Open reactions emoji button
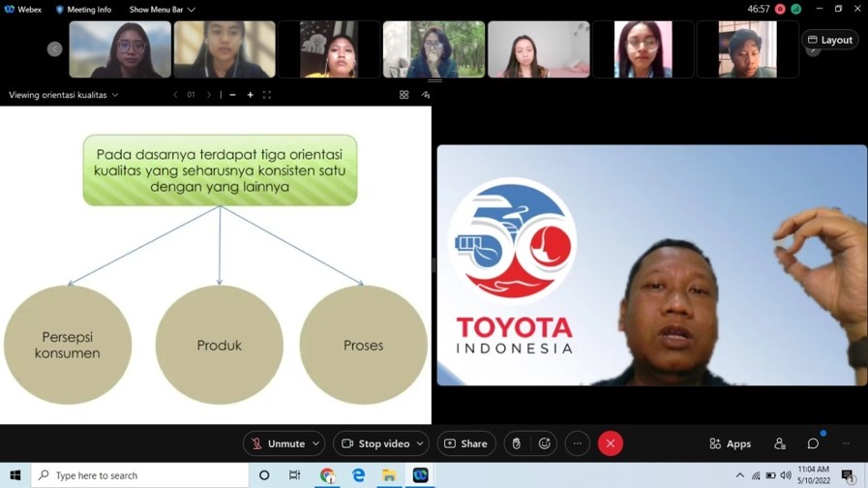This screenshot has width=868, height=488. pyautogui.click(x=544, y=443)
